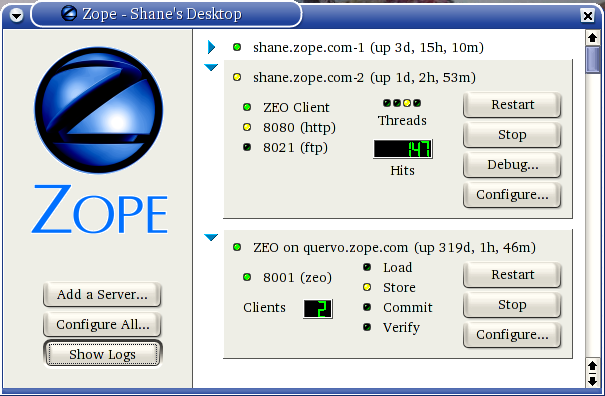Screen dimensions: 605x396
Task: Click the 8021 (ftp) dark indicator
Action: pyautogui.click(x=247, y=147)
